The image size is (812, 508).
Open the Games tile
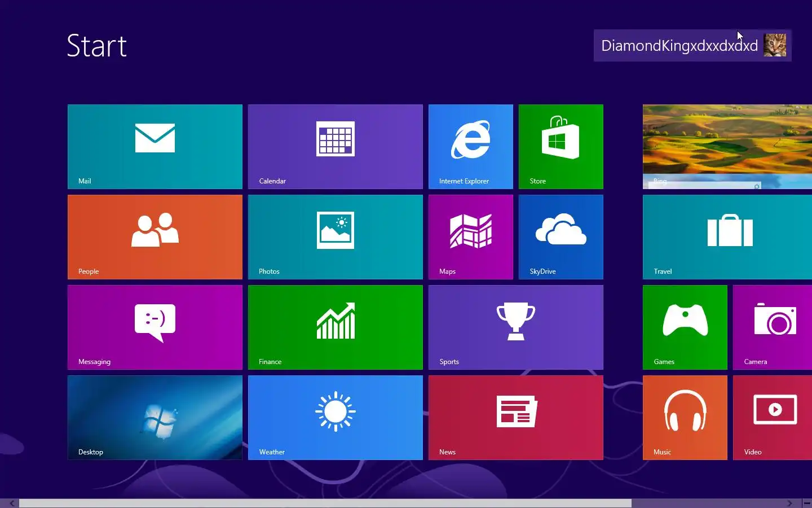(685, 327)
